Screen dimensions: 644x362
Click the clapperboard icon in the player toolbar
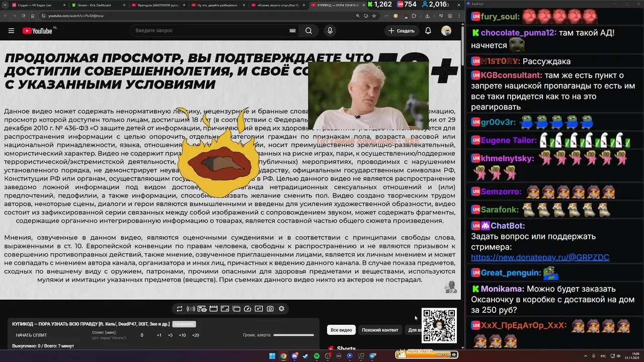[x=213, y=309]
